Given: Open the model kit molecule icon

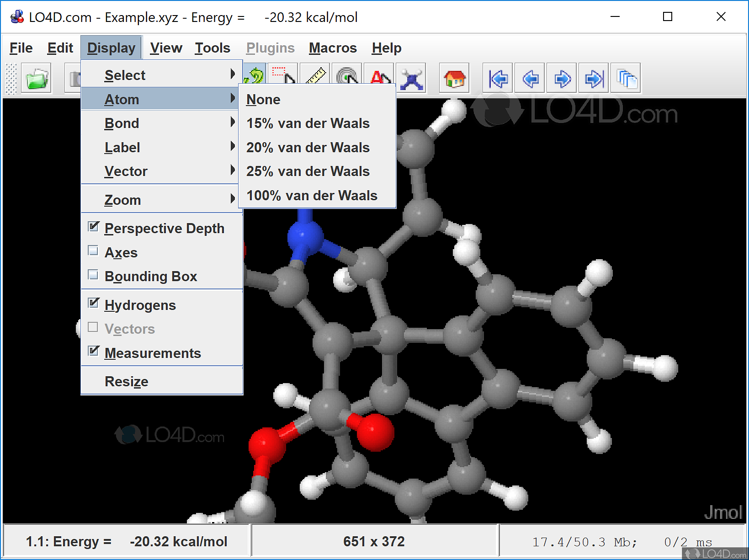Looking at the screenshot, I should click(412, 79).
